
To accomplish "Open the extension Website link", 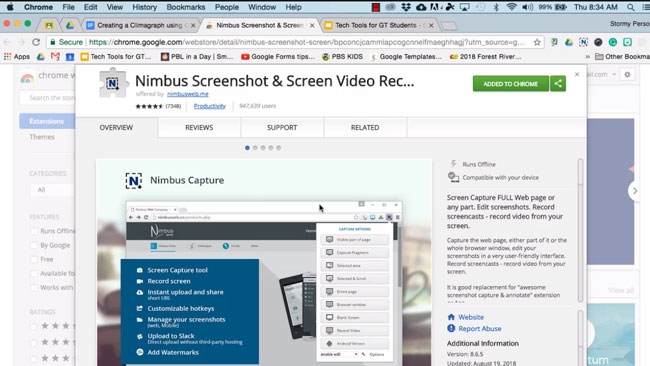I will 471,317.
